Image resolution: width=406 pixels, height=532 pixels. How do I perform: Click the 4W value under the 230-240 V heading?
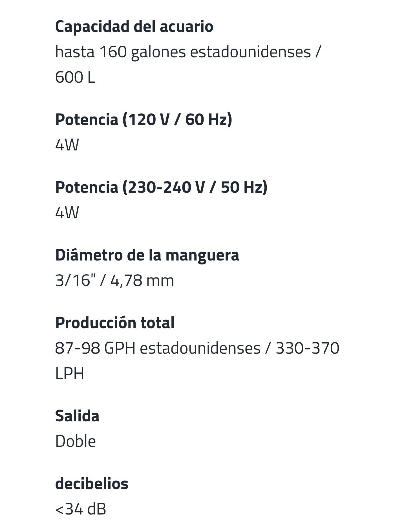click(x=67, y=213)
